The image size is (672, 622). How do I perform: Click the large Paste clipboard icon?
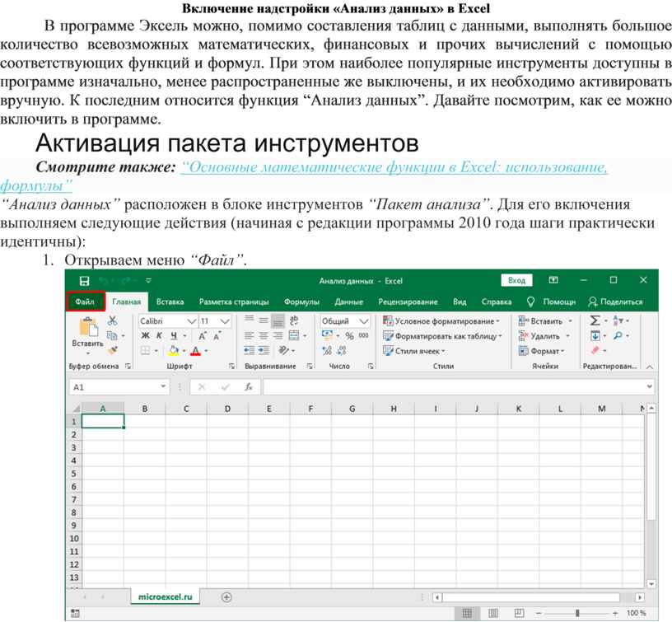(x=89, y=328)
